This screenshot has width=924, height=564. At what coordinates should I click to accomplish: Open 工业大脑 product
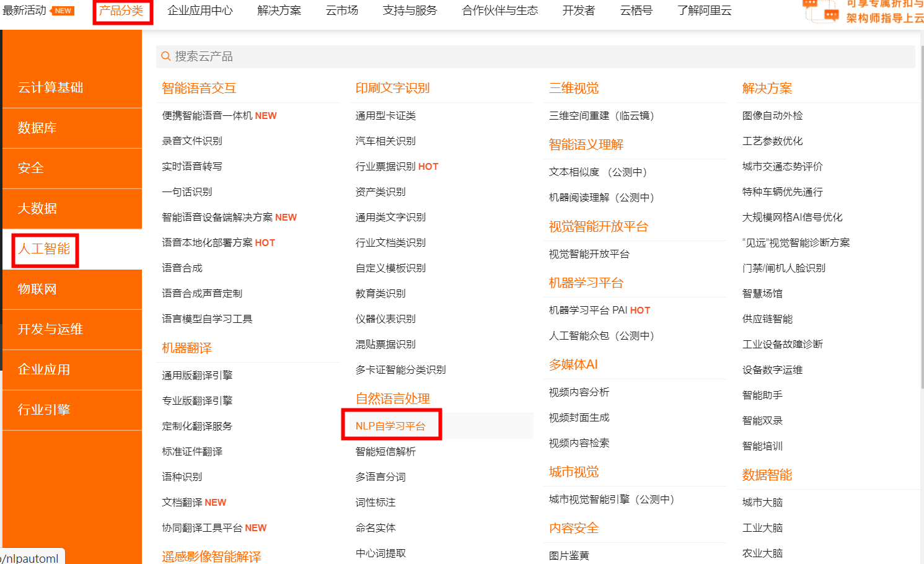(x=762, y=528)
